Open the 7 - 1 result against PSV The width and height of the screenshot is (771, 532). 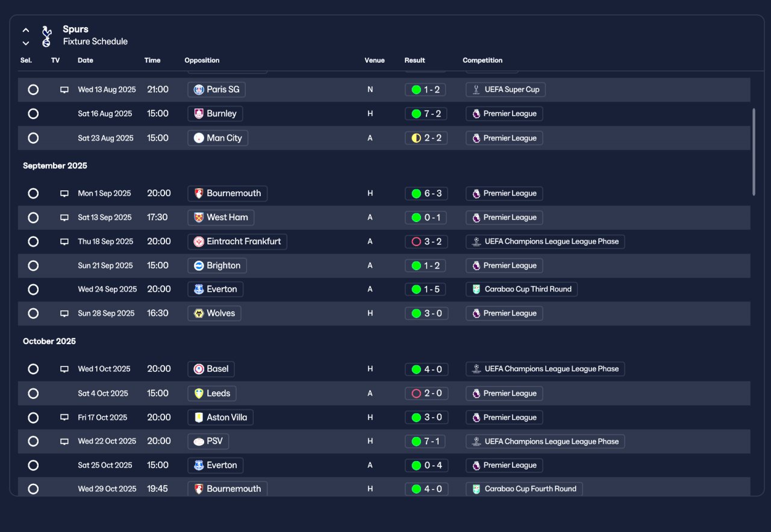[425, 441]
